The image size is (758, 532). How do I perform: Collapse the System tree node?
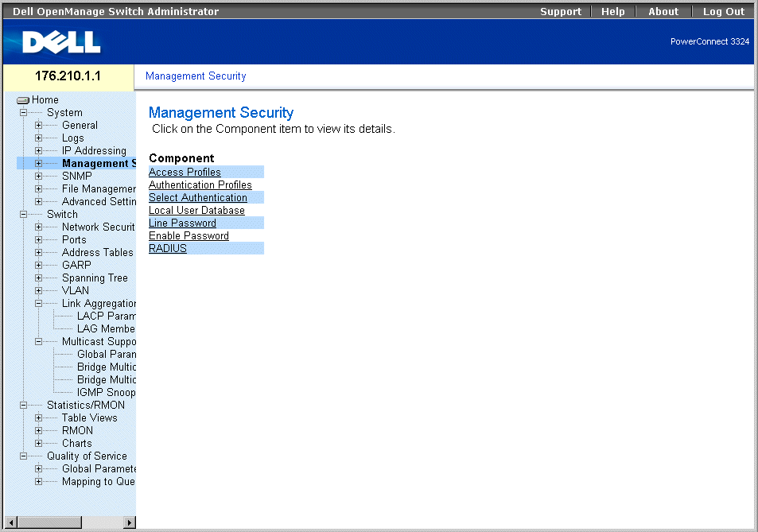(x=23, y=113)
